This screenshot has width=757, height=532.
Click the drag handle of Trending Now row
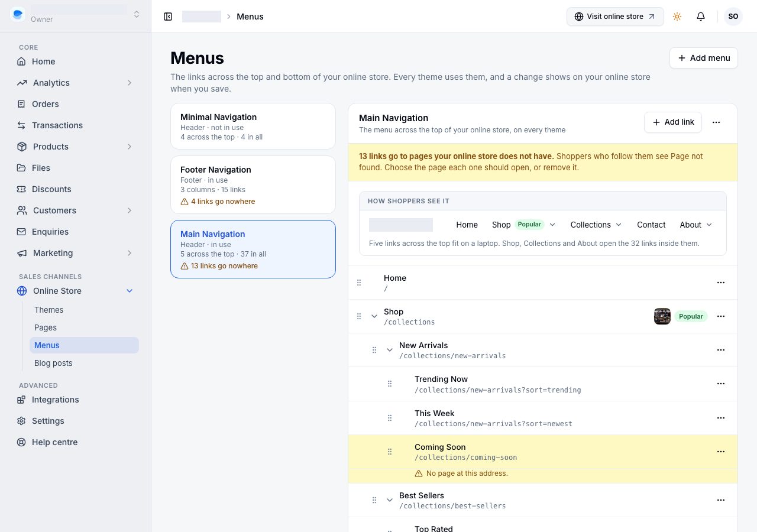(390, 384)
